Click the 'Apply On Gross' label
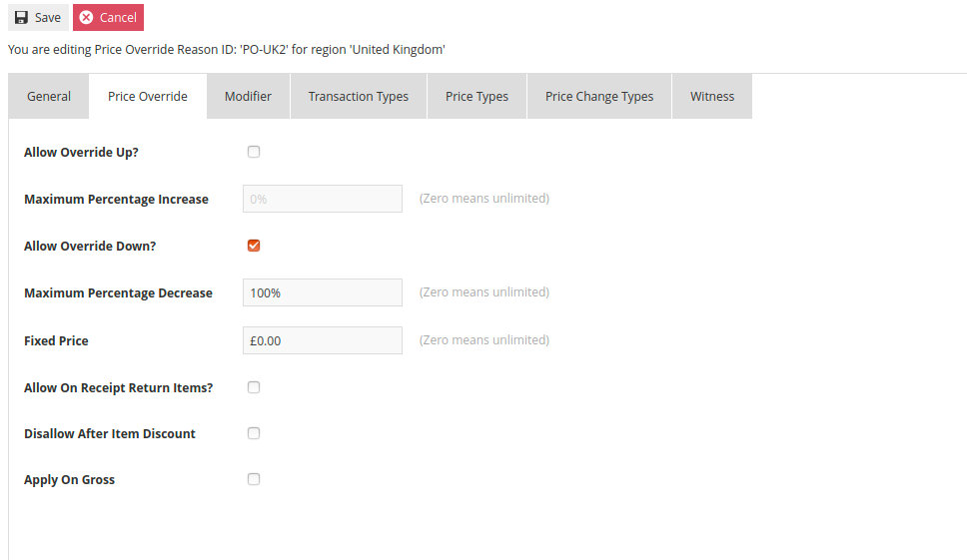The image size is (967, 560). pyautogui.click(x=69, y=479)
